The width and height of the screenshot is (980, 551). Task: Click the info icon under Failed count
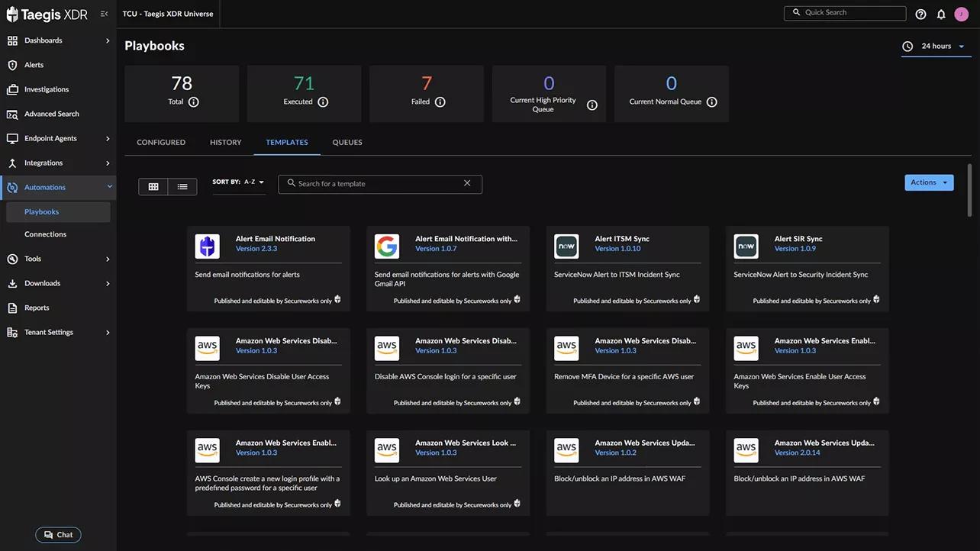coord(440,102)
